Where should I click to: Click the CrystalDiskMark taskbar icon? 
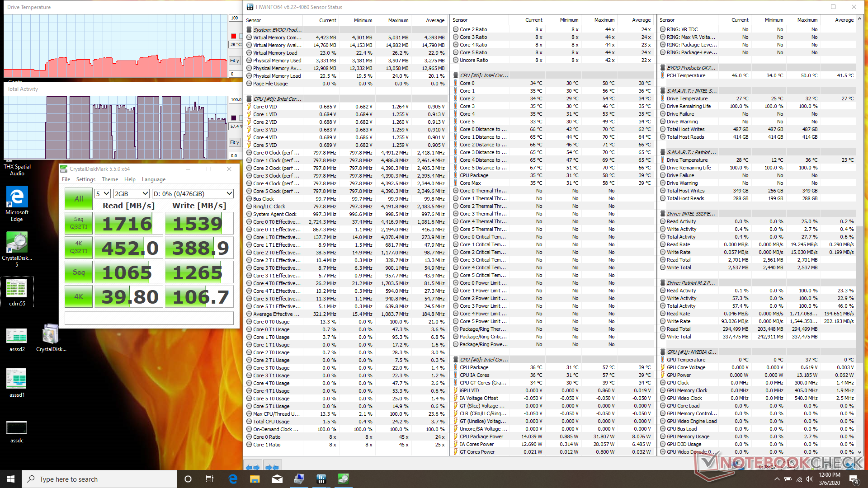tap(343, 479)
